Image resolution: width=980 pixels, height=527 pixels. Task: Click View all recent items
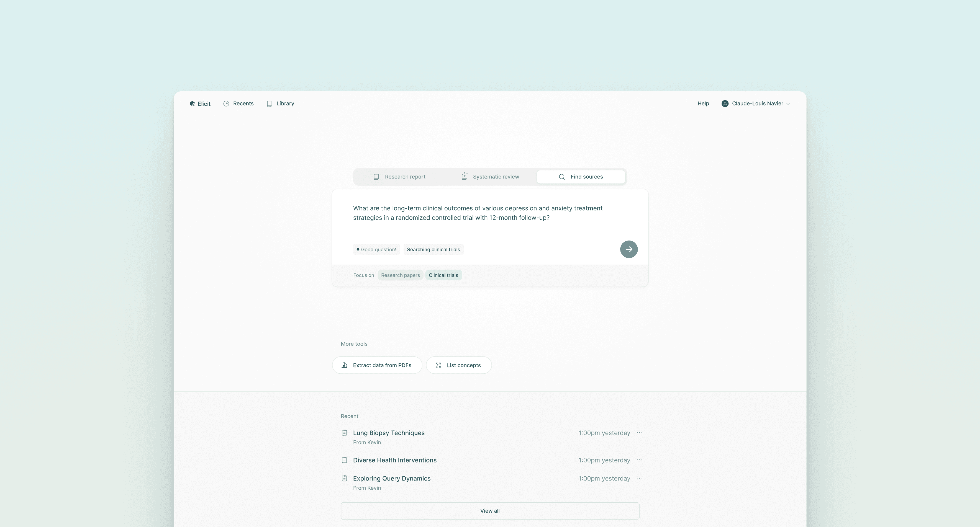[490, 511]
